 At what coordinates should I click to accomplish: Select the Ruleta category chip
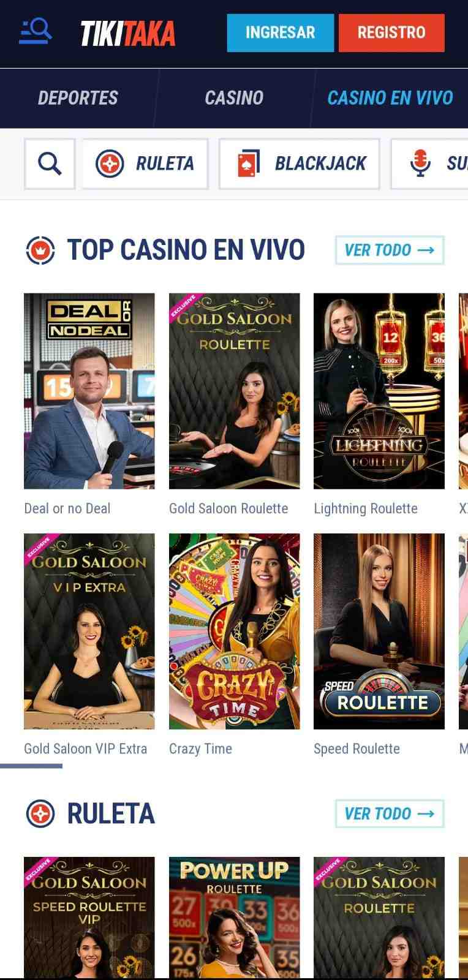(145, 164)
